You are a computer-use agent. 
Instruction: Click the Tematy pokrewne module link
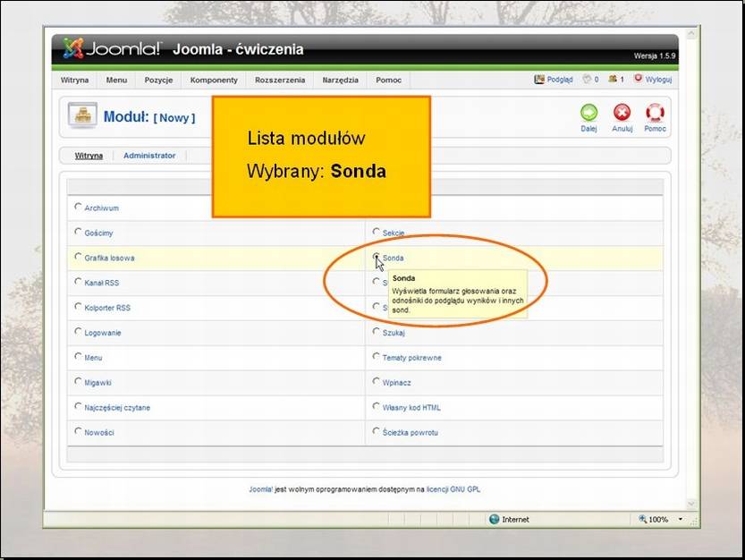(412, 358)
